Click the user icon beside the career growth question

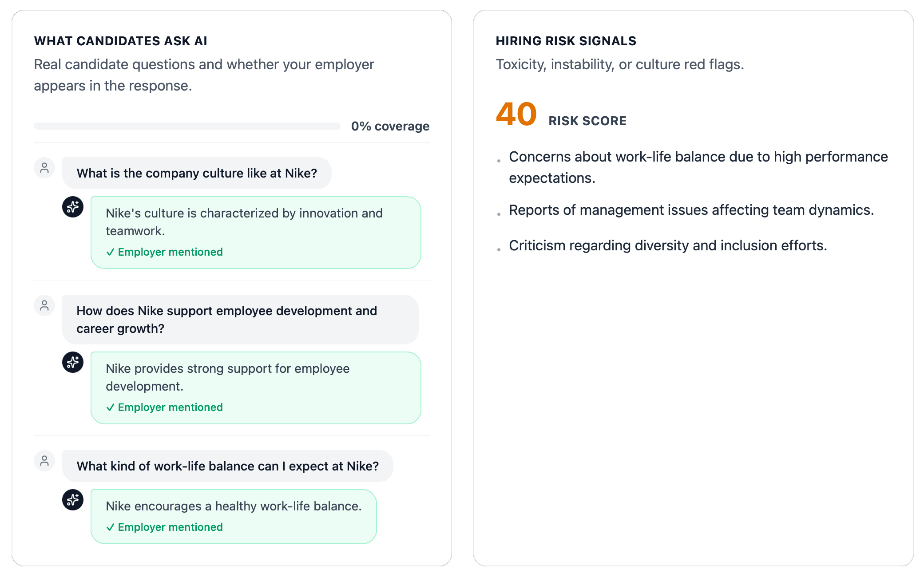(x=44, y=305)
